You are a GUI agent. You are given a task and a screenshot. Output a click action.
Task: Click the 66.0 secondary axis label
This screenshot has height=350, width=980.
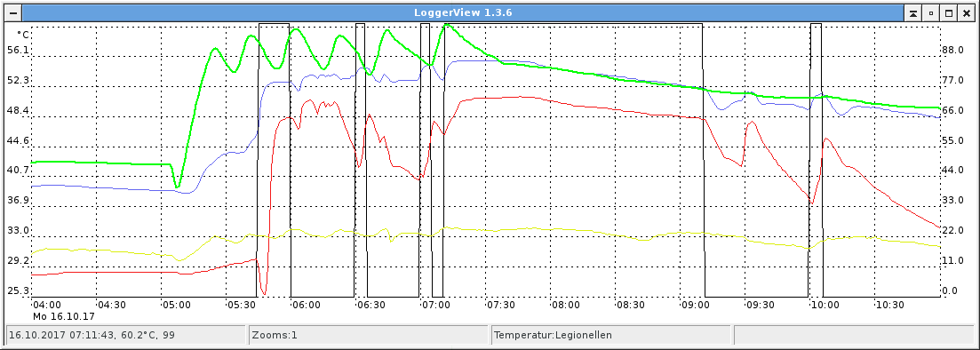tap(953, 111)
